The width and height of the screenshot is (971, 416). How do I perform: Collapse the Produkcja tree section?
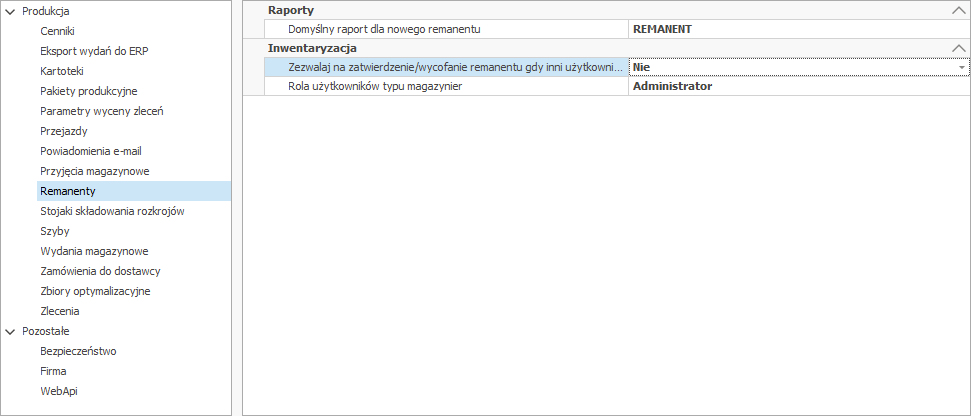point(11,10)
